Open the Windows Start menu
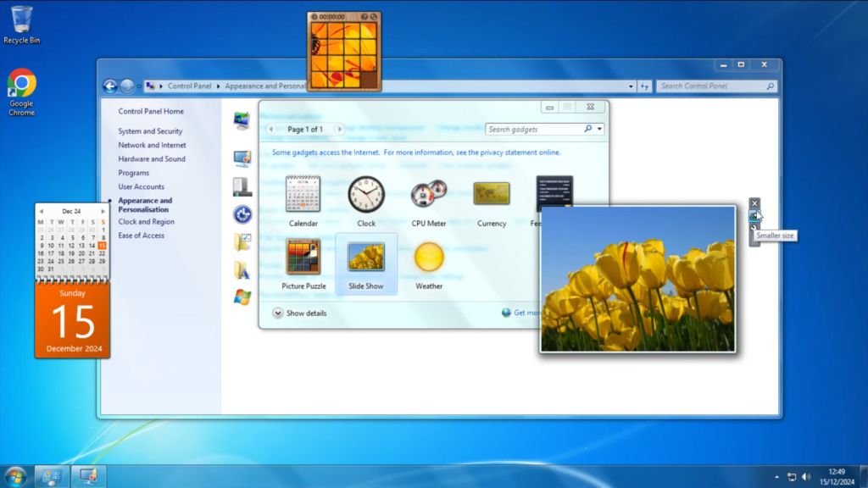The image size is (868, 488). [x=15, y=476]
